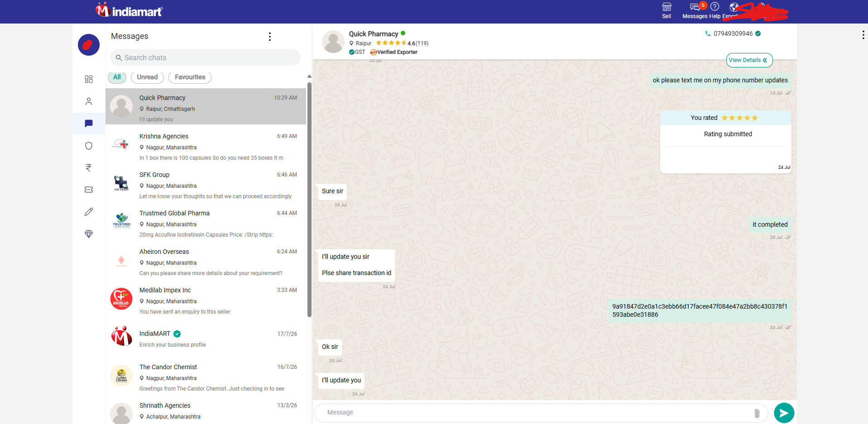
Task: Call Quick Pharmacy phone number 07949309946
Action: click(733, 33)
